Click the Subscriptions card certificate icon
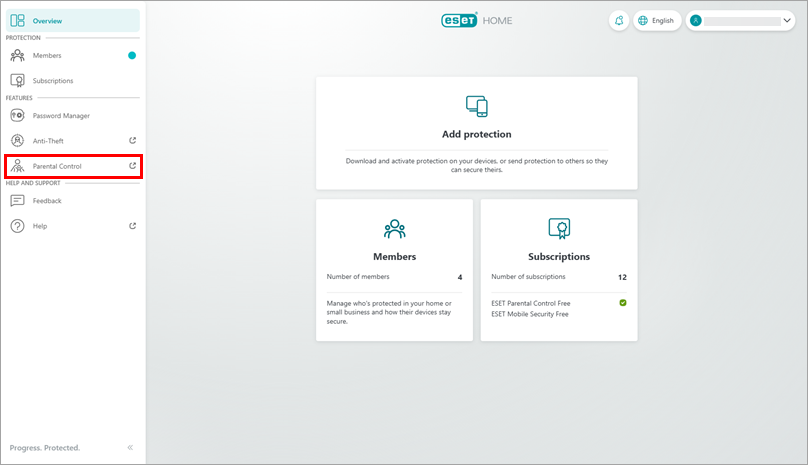Viewport: 808px width, 465px height. [x=558, y=228]
